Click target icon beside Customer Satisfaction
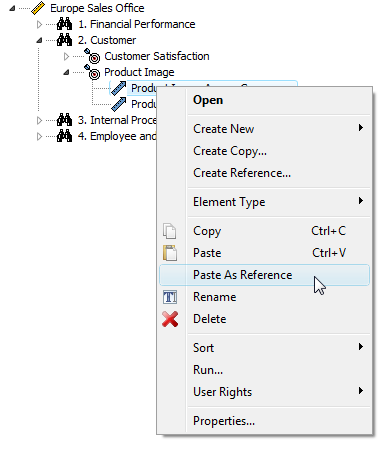Image resolution: width=392 pixels, height=454 pixels. [92, 56]
